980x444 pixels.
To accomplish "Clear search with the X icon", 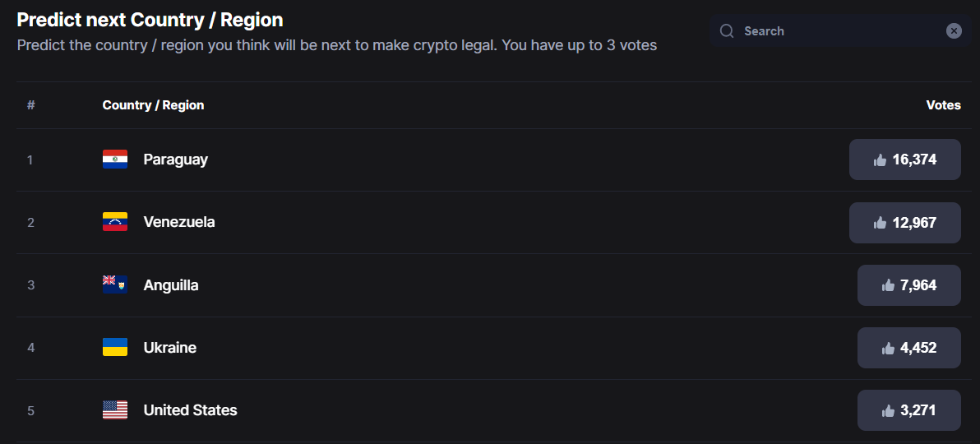I will click(954, 30).
